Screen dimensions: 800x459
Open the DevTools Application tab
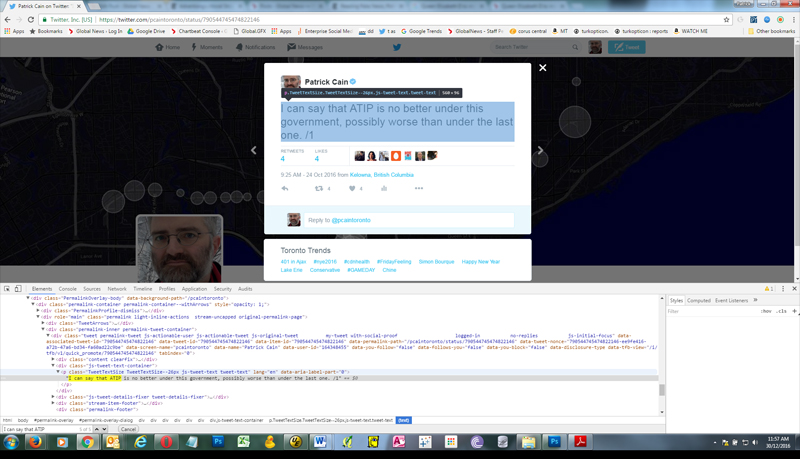(194, 289)
